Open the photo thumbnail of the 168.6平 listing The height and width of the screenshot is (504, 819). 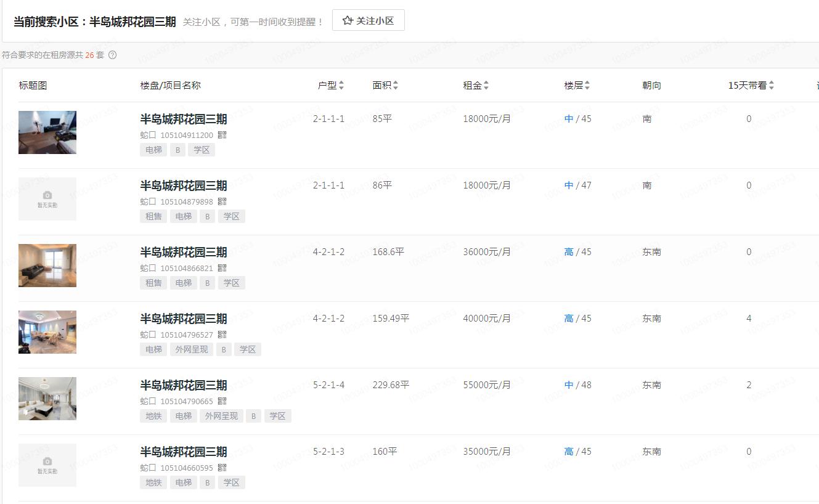(47, 266)
